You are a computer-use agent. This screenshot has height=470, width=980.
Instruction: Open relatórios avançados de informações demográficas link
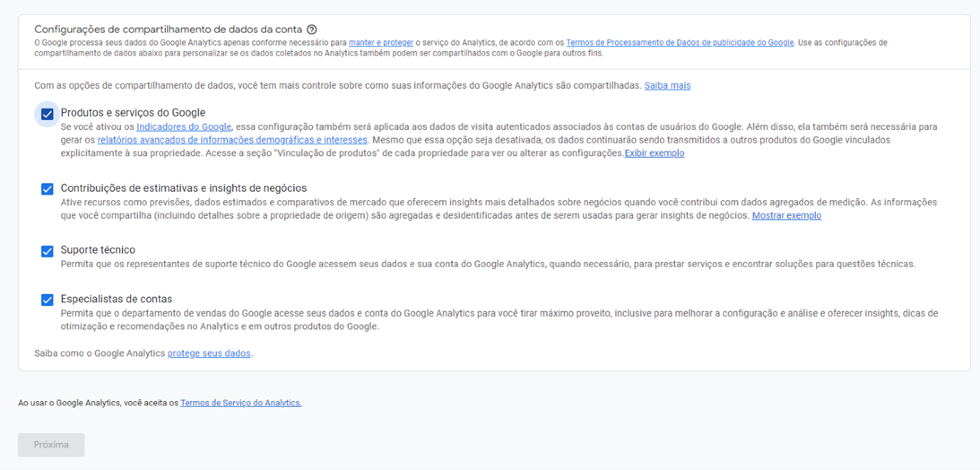232,140
